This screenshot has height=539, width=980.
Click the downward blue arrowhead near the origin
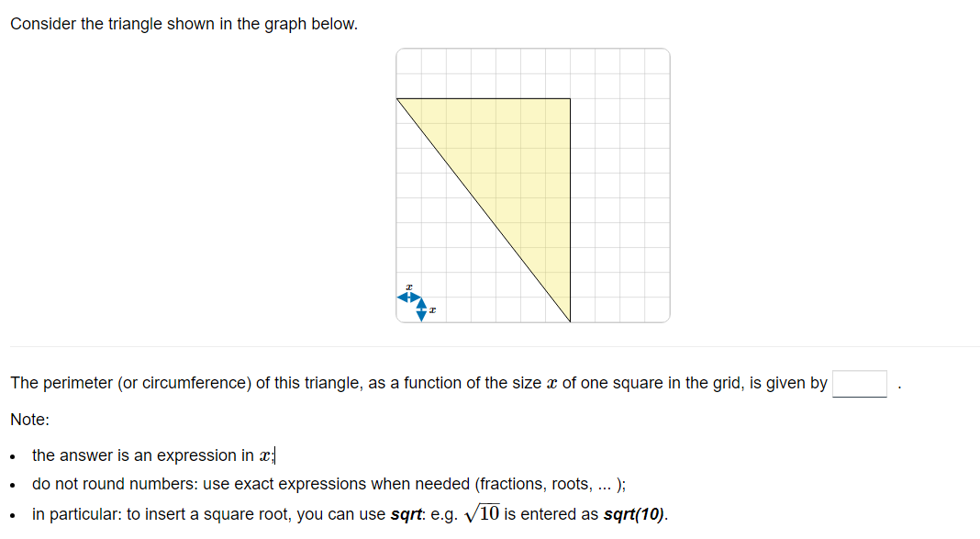pyautogui.click(x=421, y=317)
